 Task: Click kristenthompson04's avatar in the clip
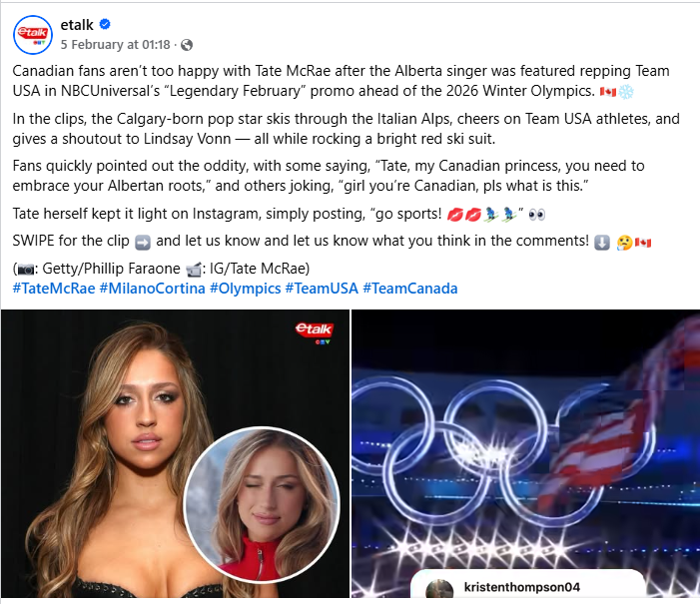439,588
